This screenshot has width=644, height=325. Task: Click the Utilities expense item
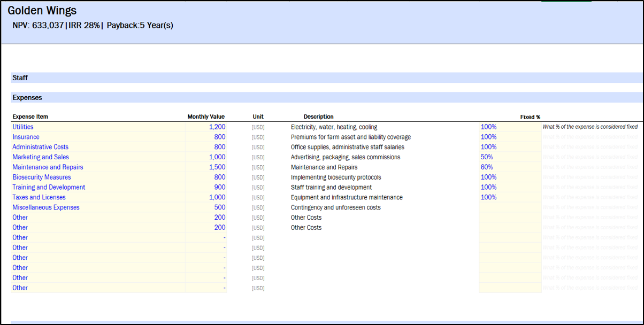[23, 127]
